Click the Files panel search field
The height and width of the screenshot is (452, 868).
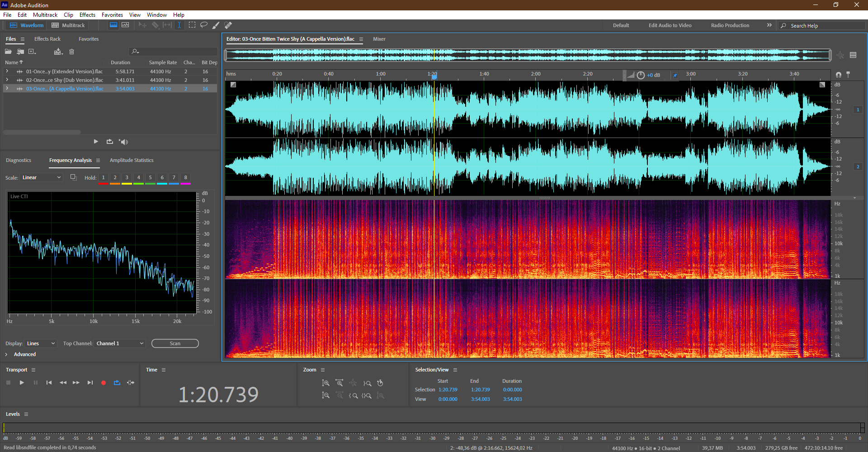click(173, 52)
